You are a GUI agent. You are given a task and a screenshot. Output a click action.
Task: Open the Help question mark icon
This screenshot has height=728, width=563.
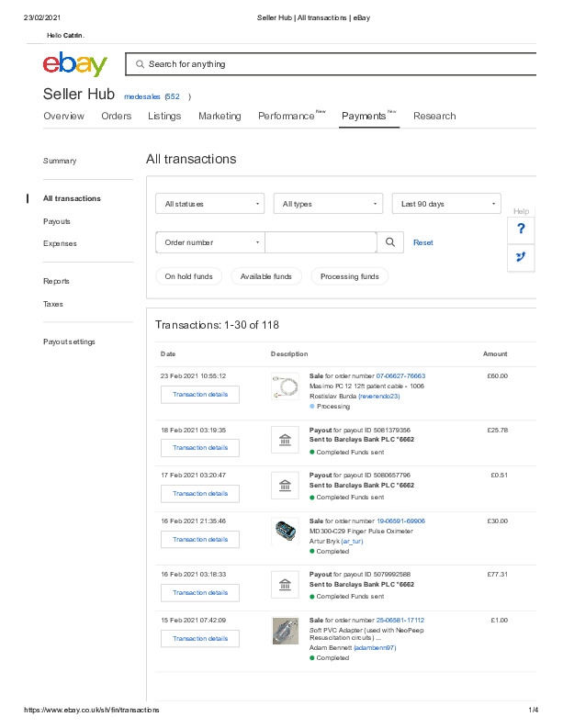(x=521, y=230)
